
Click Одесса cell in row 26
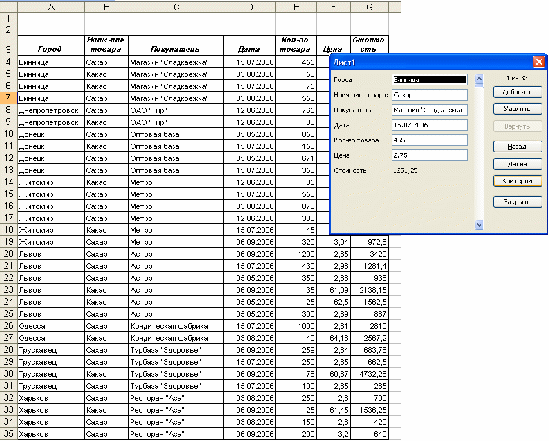51,326
